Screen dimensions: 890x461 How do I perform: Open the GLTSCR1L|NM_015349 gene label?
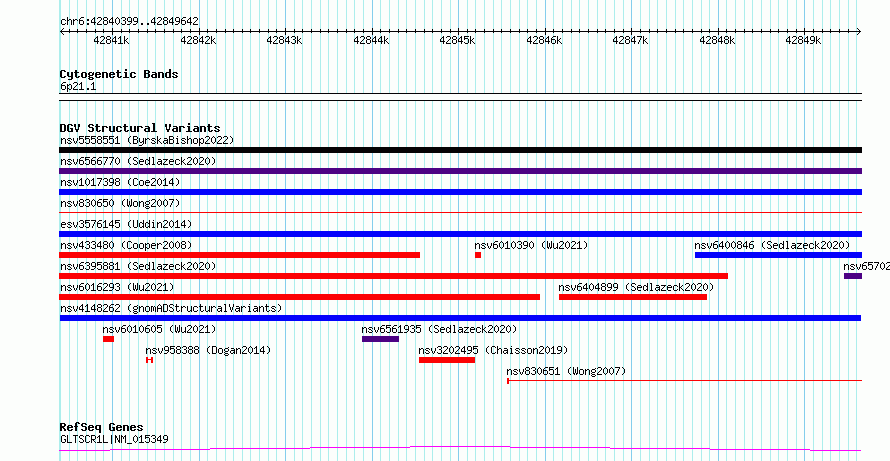[x=114, y=439]
